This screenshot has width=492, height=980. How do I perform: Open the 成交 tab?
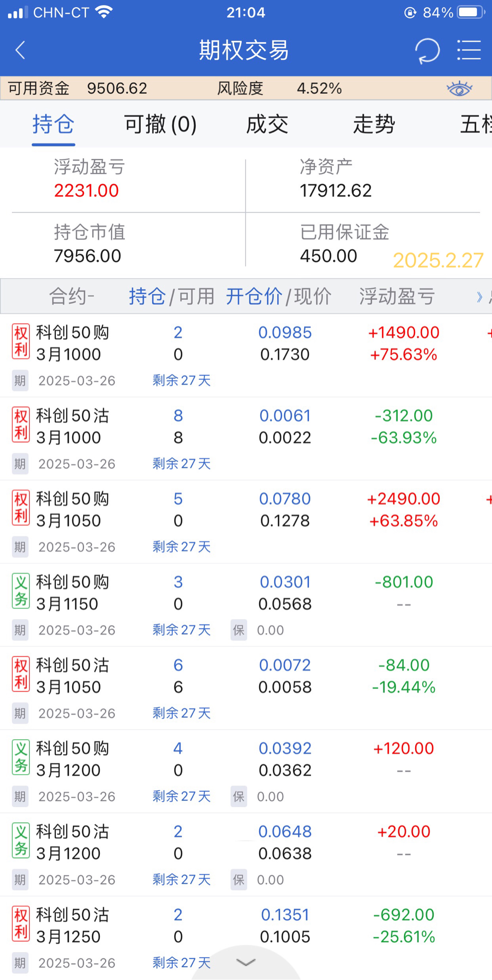pyautogui.click(x=267, y=124)
